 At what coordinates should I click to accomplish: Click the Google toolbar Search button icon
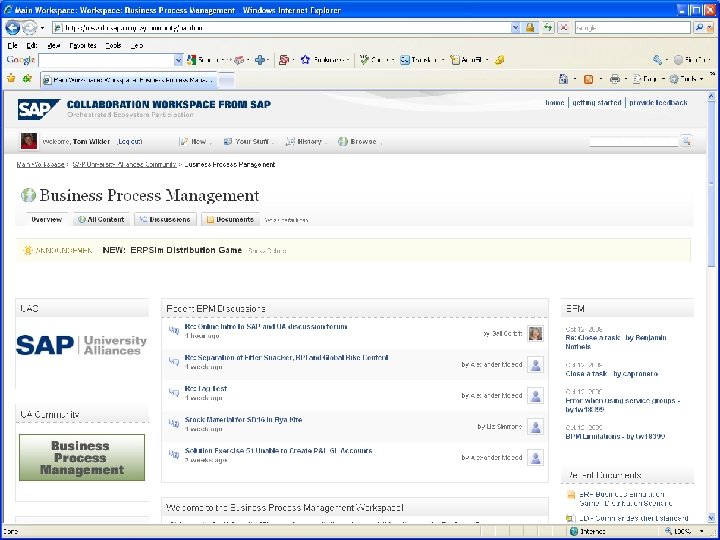point(191,60)
